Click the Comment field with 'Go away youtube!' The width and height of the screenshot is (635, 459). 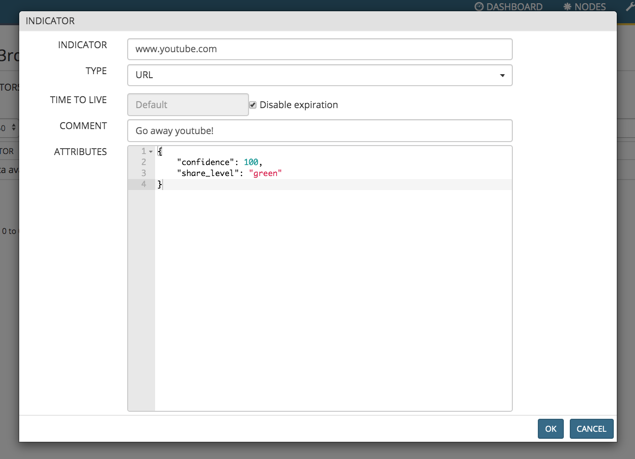[x=320, y=131]
